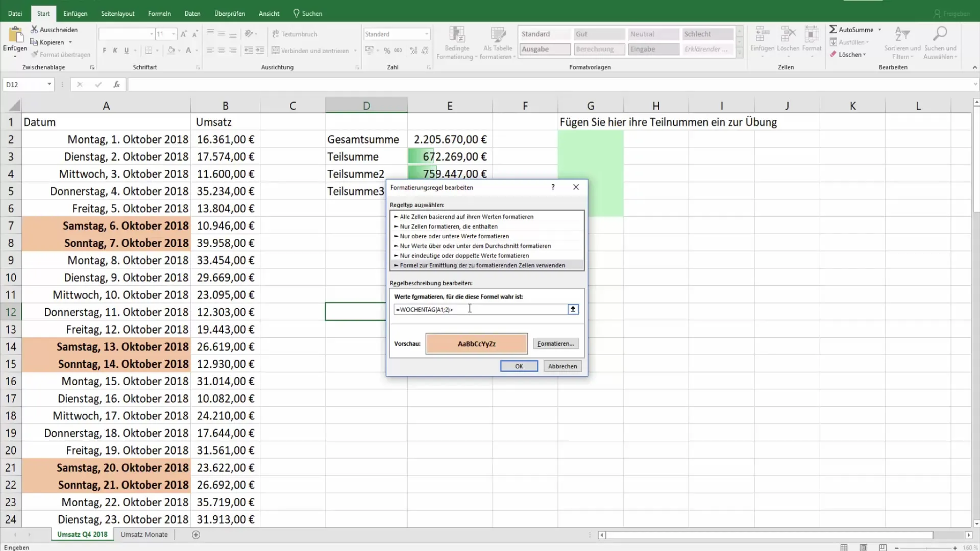The width and height of the screenshot is (980, 551).
Task: Apply percent style icon
Action: point(387,51)
